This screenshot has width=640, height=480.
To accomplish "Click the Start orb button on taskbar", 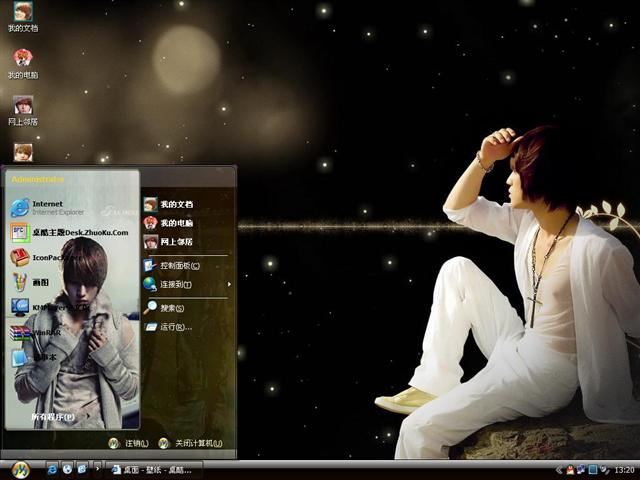I will pyautogui.click(x=19, y=469).
